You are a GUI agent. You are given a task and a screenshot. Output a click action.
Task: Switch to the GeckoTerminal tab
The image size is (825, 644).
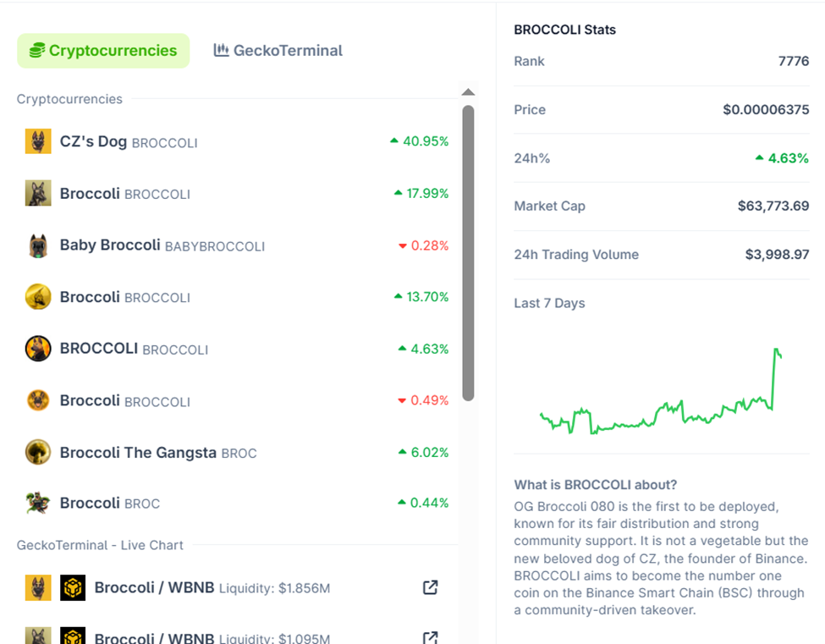coord(278,51)
